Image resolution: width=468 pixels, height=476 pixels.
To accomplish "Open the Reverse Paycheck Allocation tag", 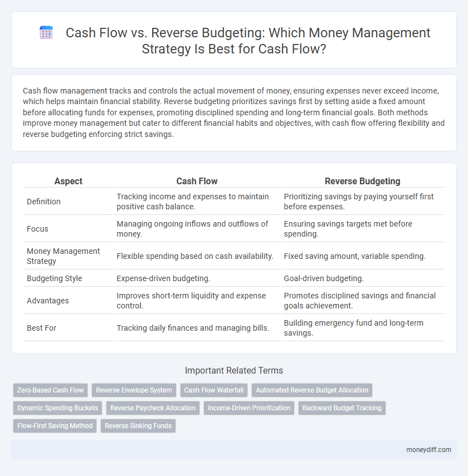I will 153,408.
